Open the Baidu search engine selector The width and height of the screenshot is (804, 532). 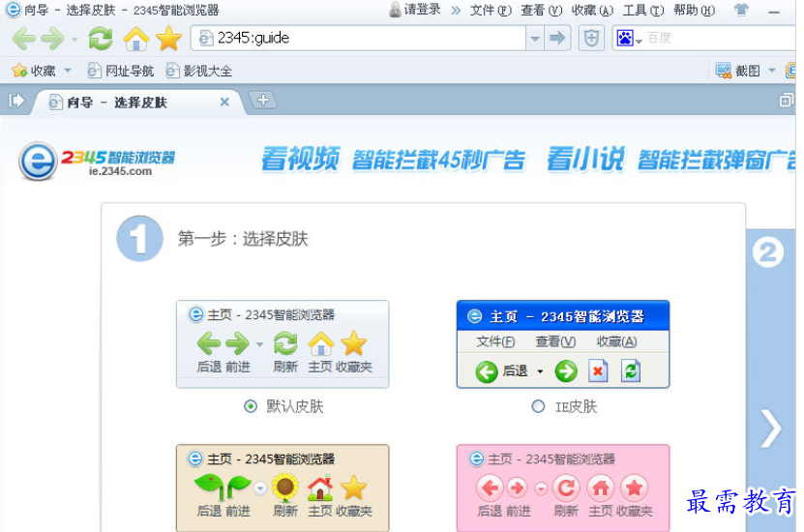629,38
